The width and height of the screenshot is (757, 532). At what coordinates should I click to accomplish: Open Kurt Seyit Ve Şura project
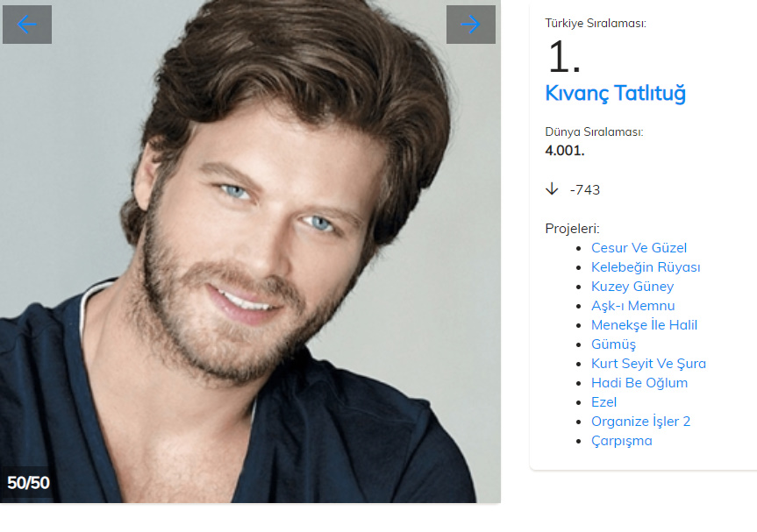(648, 364)
